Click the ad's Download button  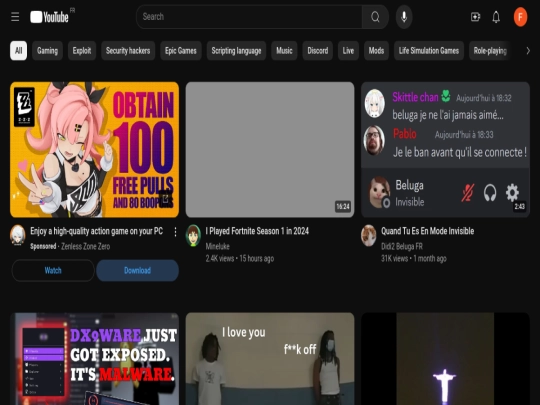pos(137,270)
